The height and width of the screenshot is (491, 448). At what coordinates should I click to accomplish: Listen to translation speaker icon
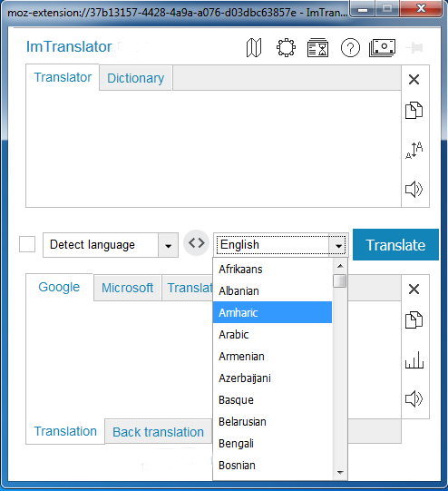tap(414, 399)
